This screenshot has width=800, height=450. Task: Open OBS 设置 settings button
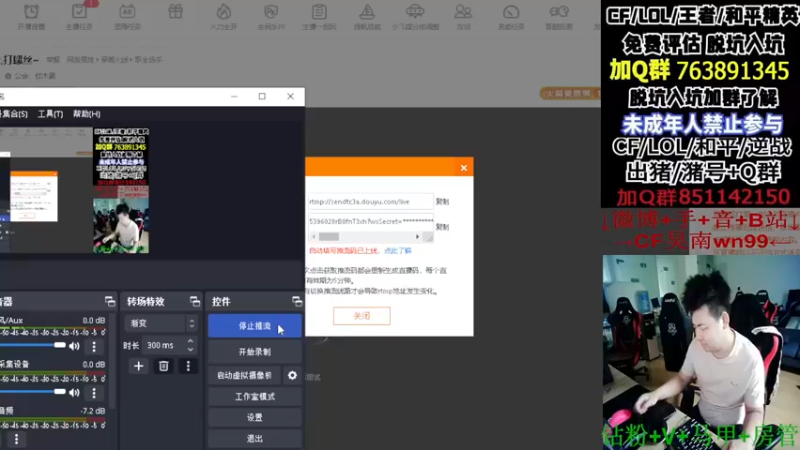pyautogui.click(x=255, y=417)
